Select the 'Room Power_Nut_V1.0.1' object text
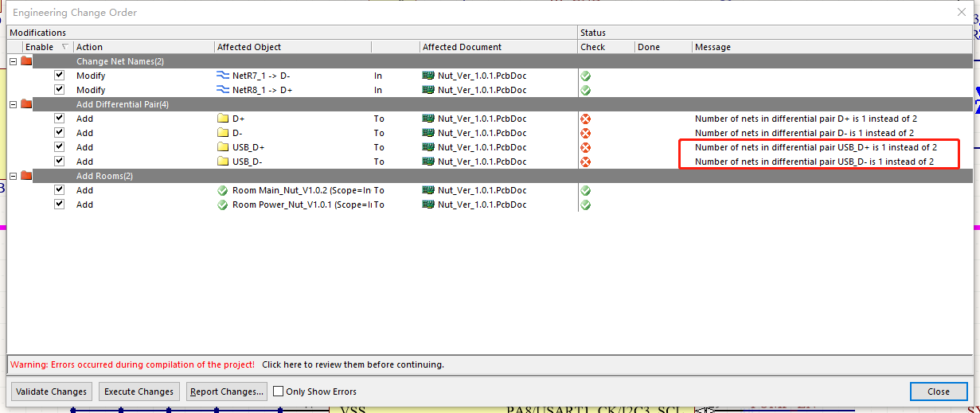Screen dimensions: 980x413 (x=302, y=205)
